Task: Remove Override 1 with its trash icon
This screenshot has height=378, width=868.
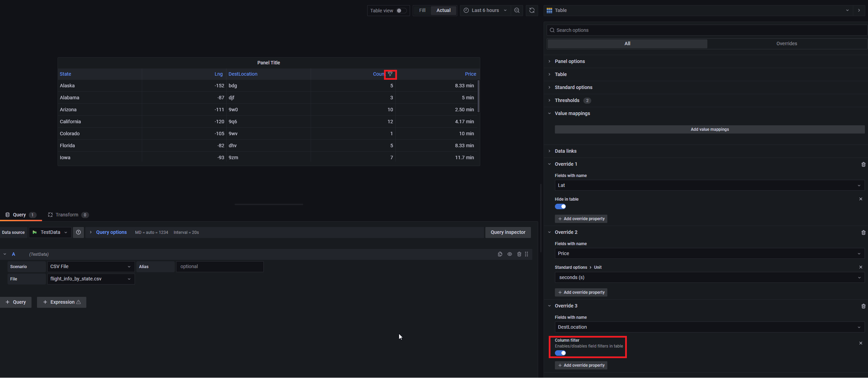Action: (x=863, y=164)
